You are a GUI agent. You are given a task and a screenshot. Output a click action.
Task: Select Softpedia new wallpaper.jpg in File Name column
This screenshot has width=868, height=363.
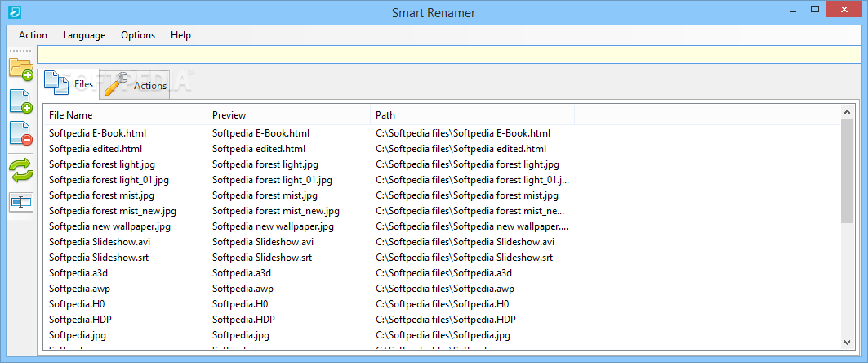click(109, 226)
